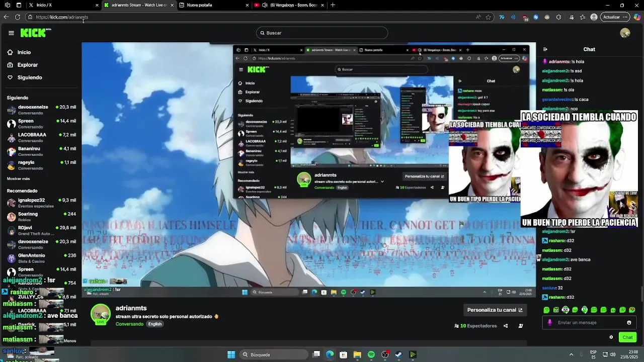Switch to Nueva pestaña tab
The image size is (644, 362).
[214, 5]
